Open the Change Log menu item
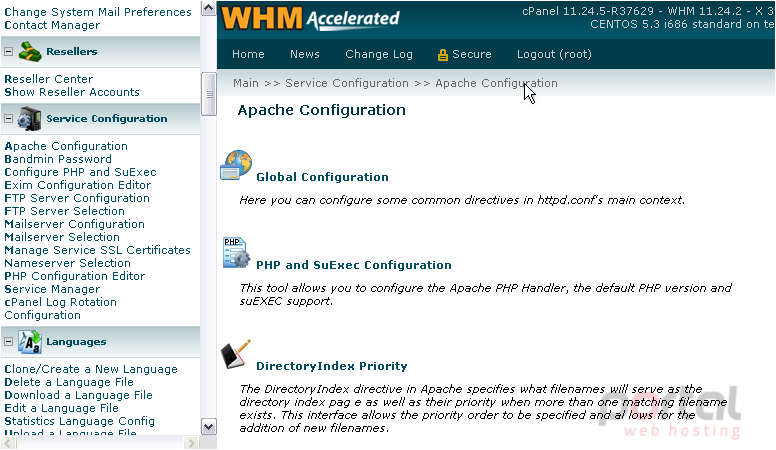776x450 pixels. pyautogui.click(x=379, y=54)
